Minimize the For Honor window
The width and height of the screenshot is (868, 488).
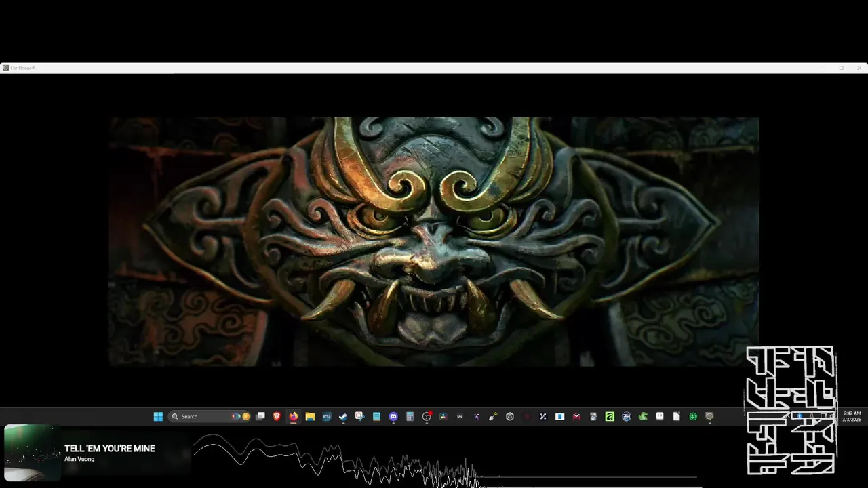click(x=824, y=68)
